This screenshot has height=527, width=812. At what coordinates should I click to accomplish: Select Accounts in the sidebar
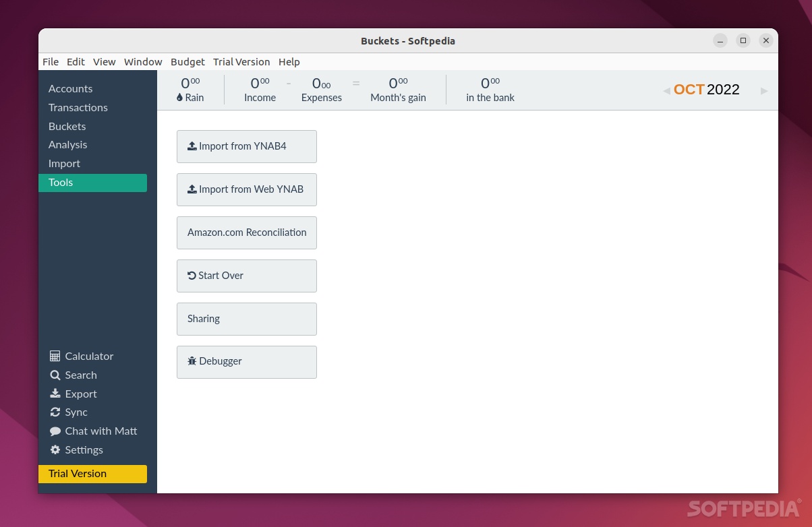(70, 88)
